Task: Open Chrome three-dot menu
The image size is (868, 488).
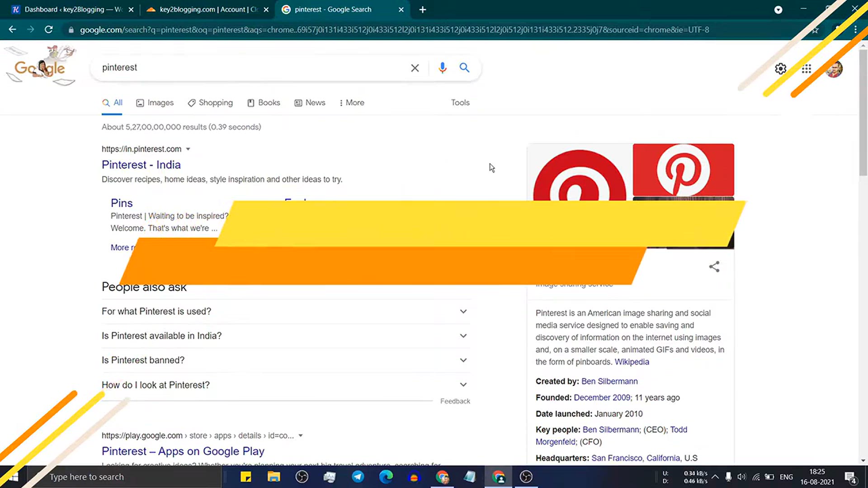Action: coord(855,29)
